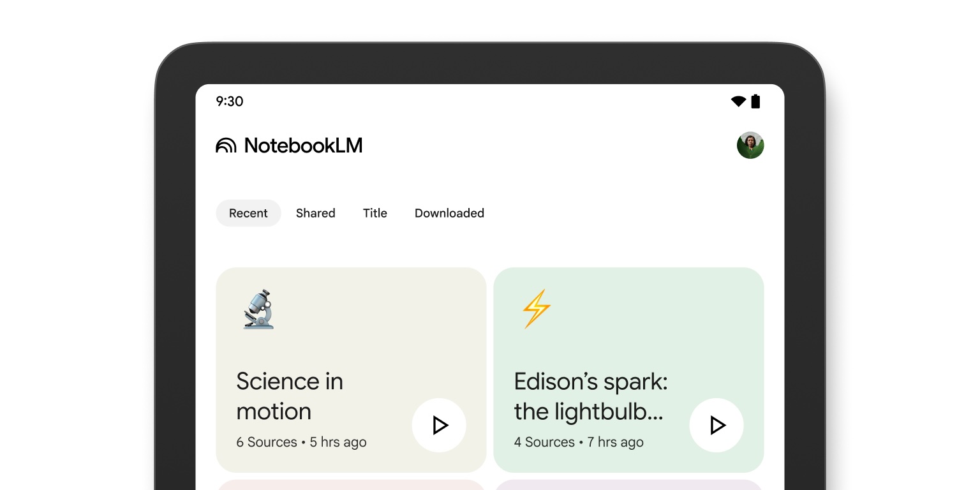Viewport: 980px width, 490px height.
Task: Open the partially visible pink notebook card
Action: [351, 485]
